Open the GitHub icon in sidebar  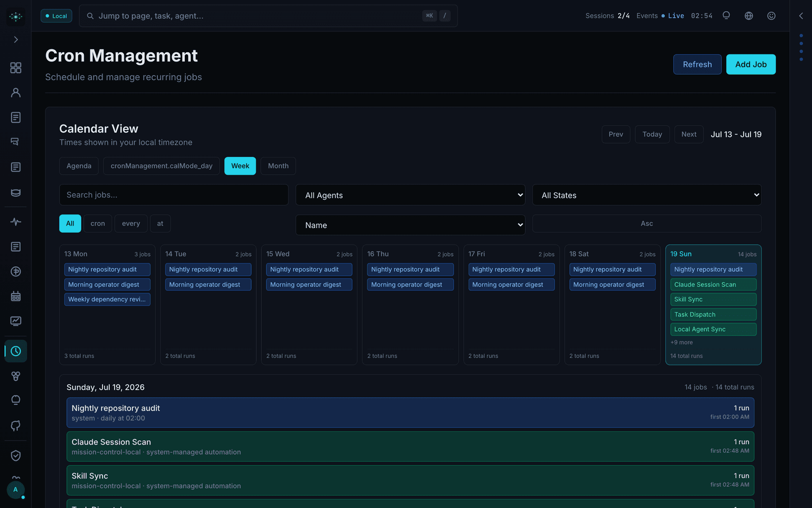(x=16, y=426)
